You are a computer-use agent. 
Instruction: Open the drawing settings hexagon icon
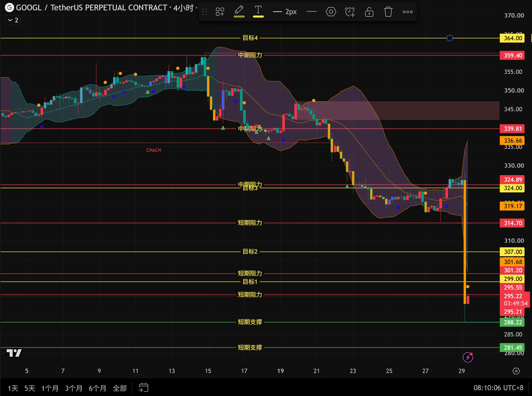point(331,12)
